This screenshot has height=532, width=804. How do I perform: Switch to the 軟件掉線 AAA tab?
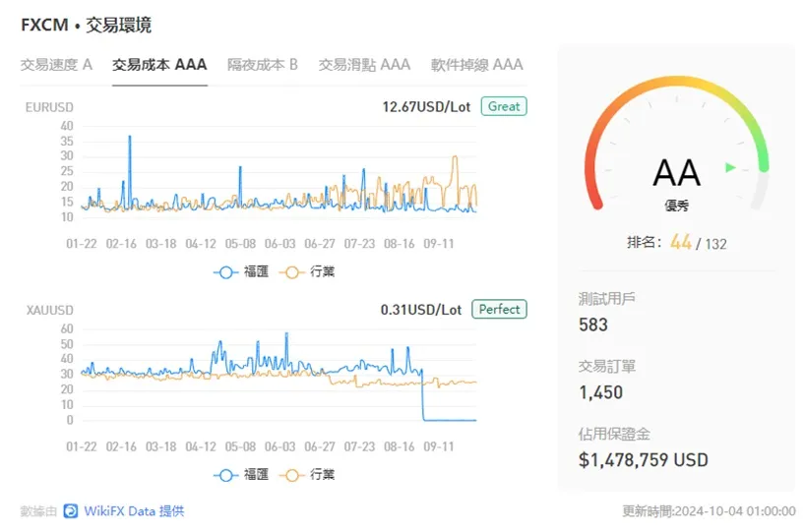tap(477, 65)
